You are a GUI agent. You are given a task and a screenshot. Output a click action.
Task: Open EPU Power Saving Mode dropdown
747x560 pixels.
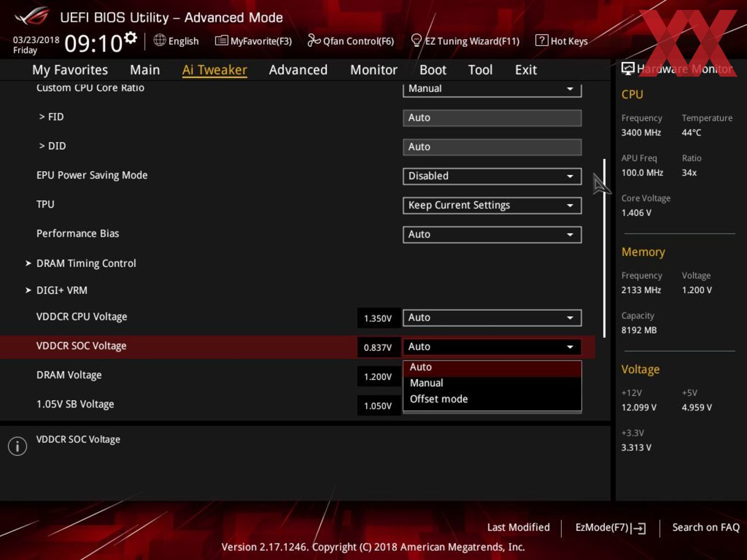point(492,176)
